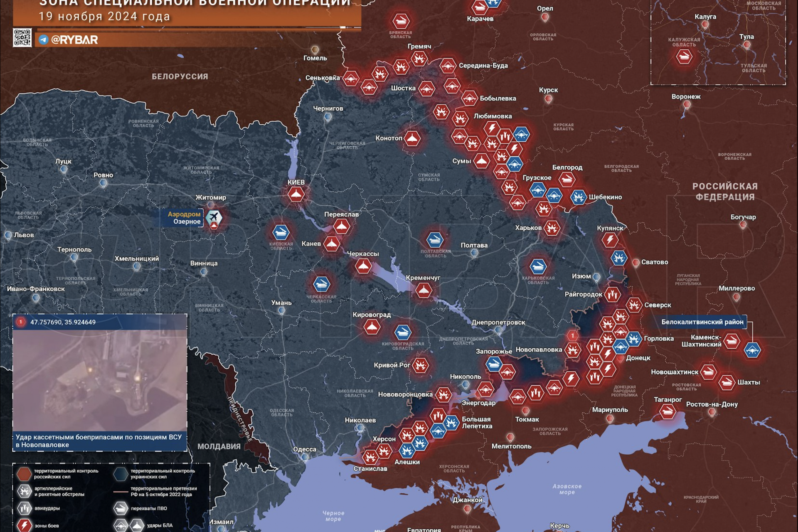Select blue air-defense icon in Харьковская область
Image resolution: width=798 pixels, height=532 pixels.
point(538,266)
